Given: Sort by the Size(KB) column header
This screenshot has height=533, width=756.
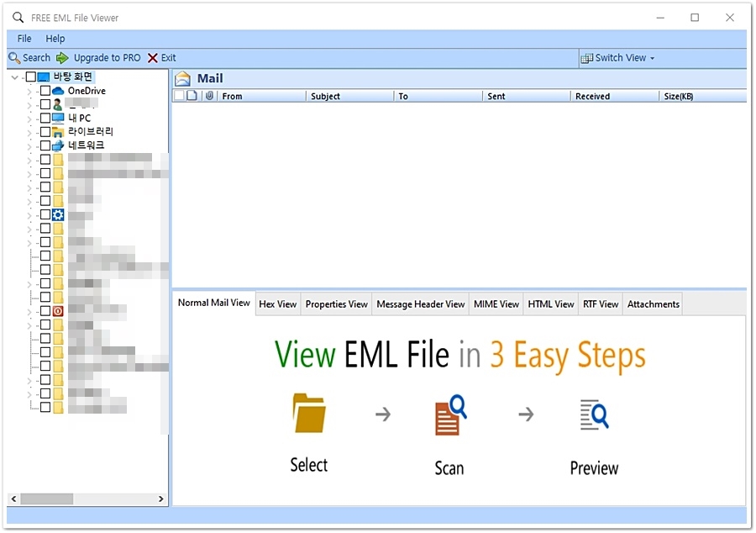Looking at the screenshot, I should pyautogui.click(x=702, y=96).
